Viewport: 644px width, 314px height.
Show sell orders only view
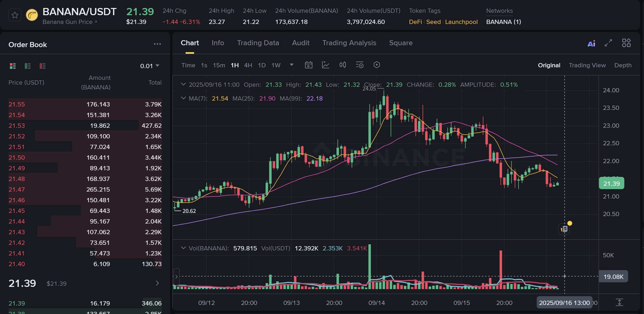(x=43, y=66)
